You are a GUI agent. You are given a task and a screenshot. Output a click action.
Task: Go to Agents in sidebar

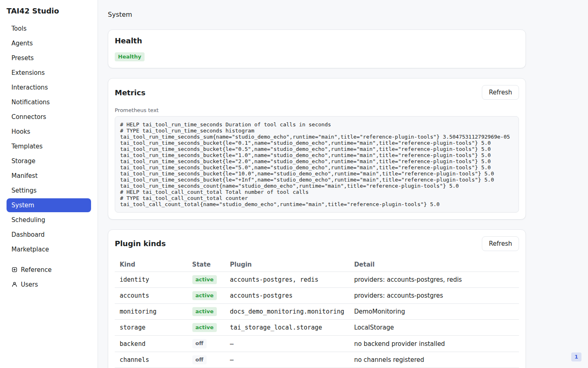pyautogui.click(x=49, y=43)
